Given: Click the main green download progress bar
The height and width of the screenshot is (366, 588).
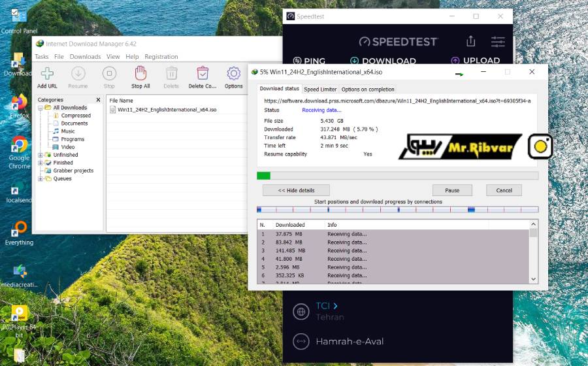Looking at the screenshot, I should pos(397,176).
